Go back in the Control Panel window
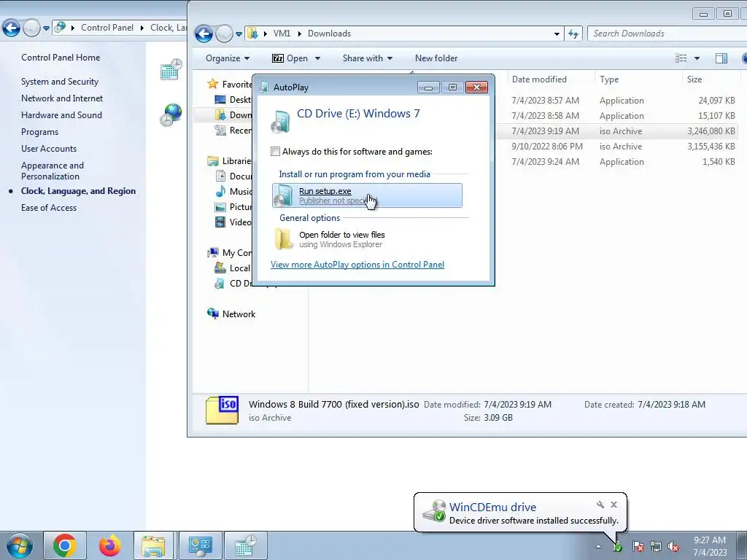The height and width of the screenshot is (560, 747). tap(11, 28)
